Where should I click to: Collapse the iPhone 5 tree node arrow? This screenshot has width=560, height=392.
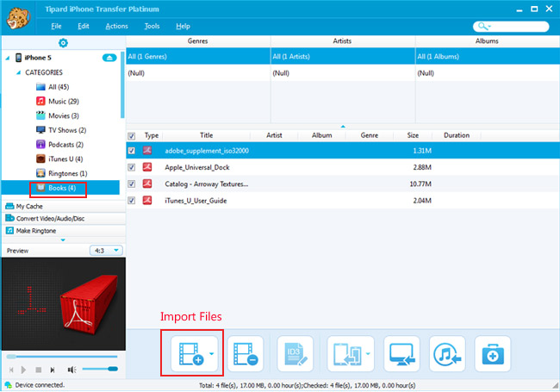point(8,58)
